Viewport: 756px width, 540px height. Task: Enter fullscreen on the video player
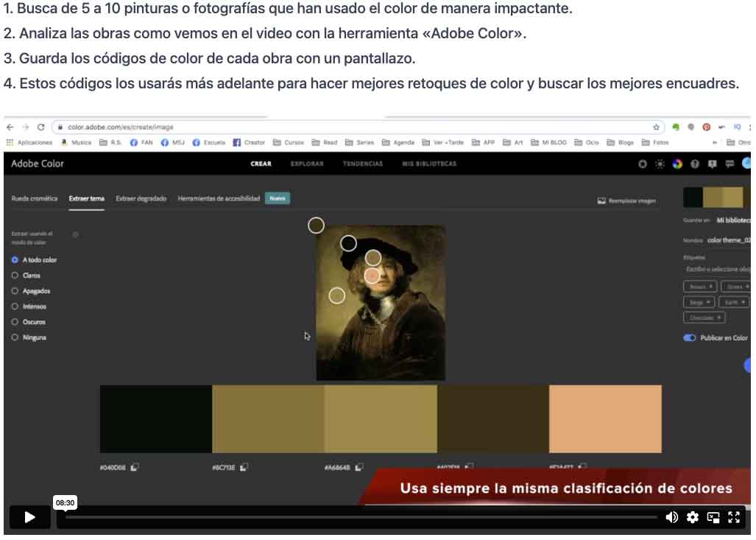click(734, 517)
